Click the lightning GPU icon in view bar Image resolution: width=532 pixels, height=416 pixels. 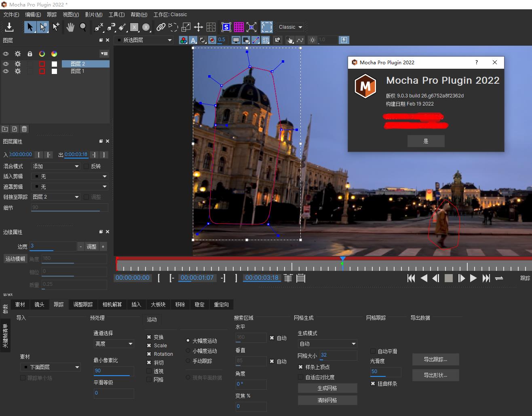tap(344, 40)
